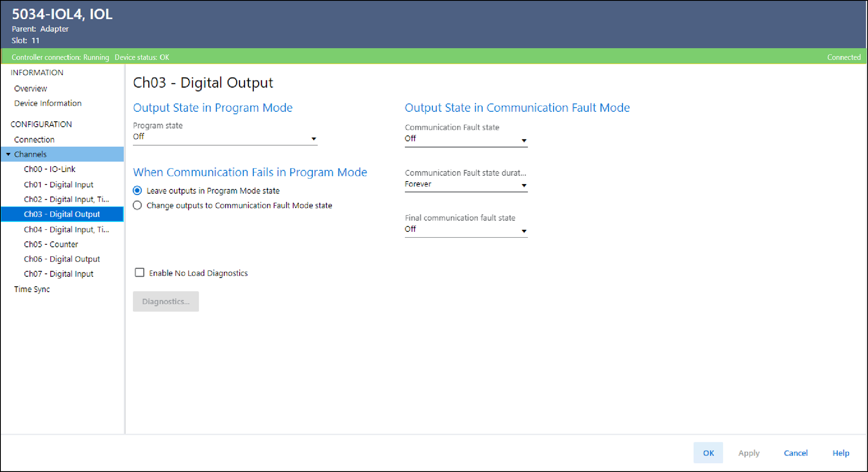Viewport: 868px width, 472px height.
Task: Click the Cancel button
Action: tap(795, 453)
